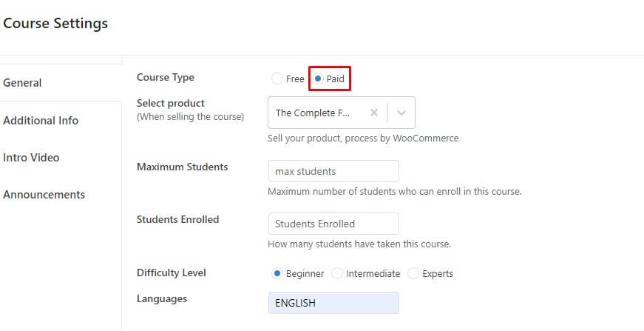The width and height of the screenshot is (644, 331).
Task: Click the Course Settings heading
Action: point(55,23)
